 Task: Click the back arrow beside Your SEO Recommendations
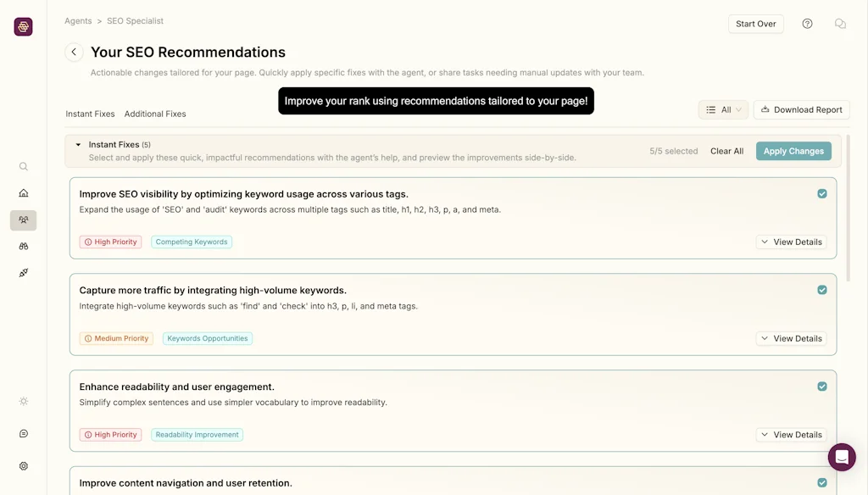74,52
